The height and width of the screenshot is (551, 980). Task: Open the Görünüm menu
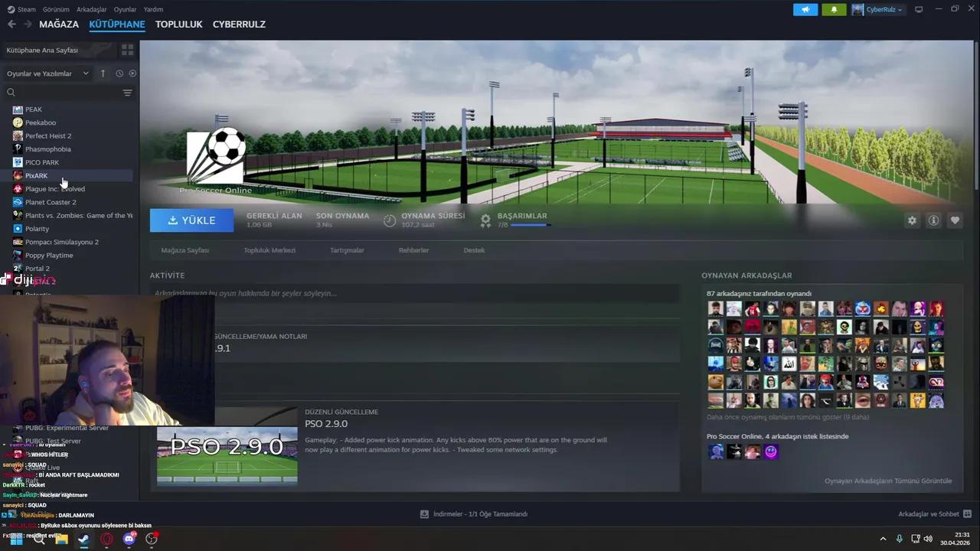click(x=56, y=9)
